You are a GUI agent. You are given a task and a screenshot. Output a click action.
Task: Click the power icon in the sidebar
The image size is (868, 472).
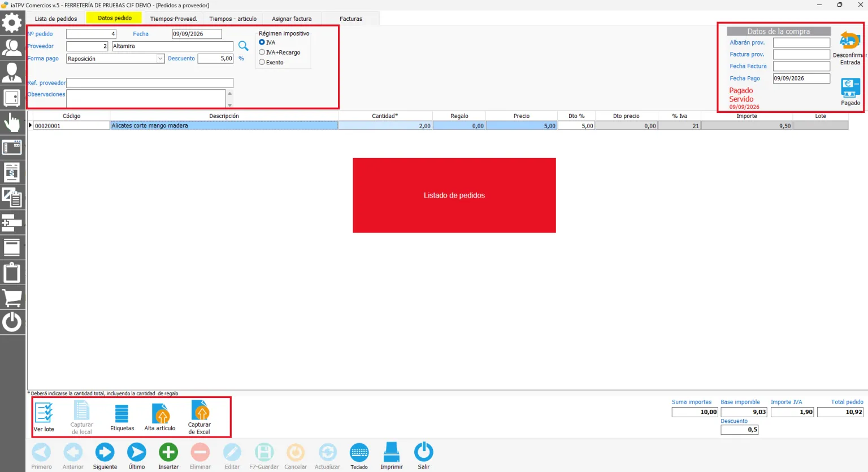click(x=12, y=322)
